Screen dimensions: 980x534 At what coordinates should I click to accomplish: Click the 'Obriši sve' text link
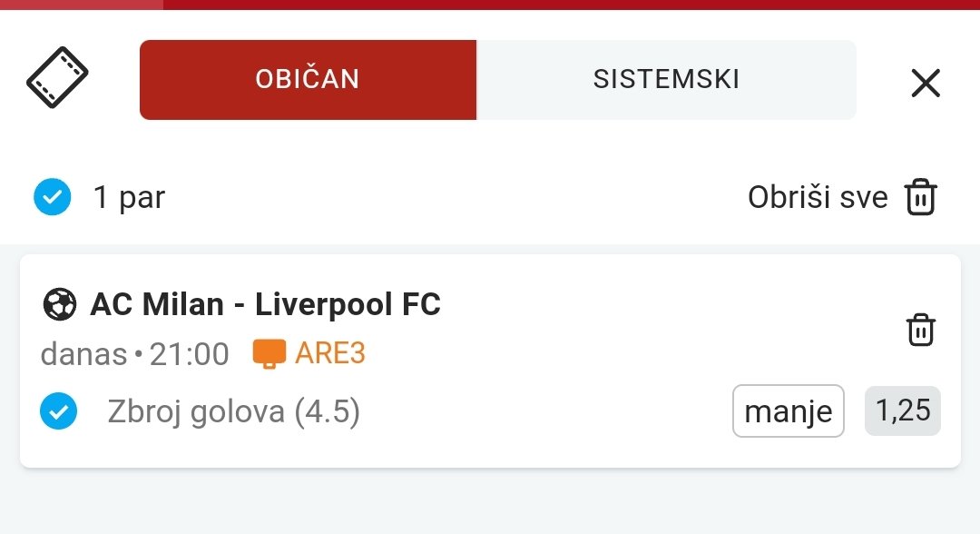818,198
